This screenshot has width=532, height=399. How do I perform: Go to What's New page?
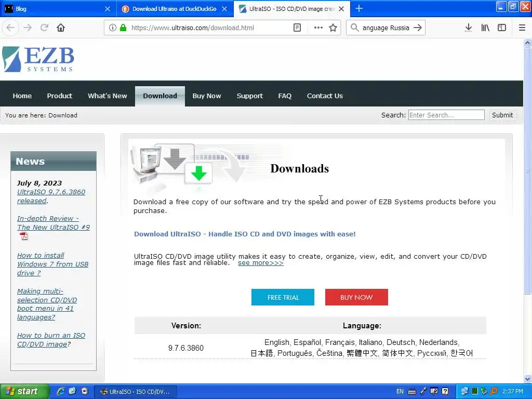[107, 96]
